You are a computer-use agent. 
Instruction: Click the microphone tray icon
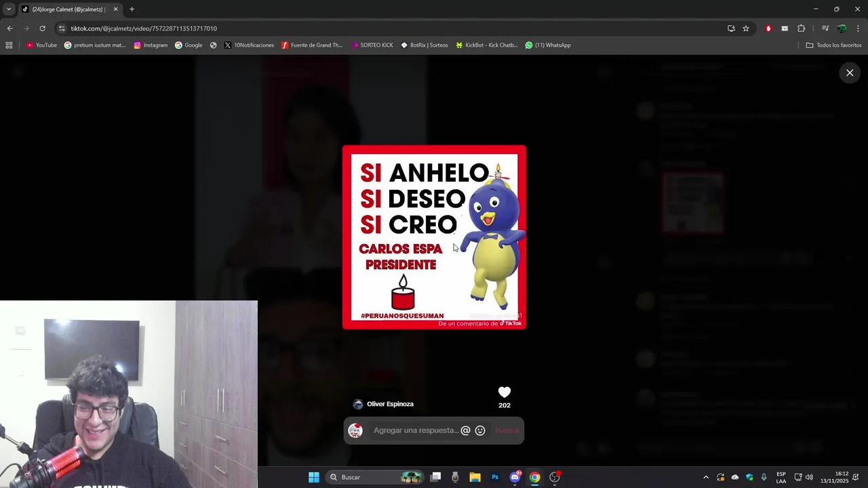(764, 477)
